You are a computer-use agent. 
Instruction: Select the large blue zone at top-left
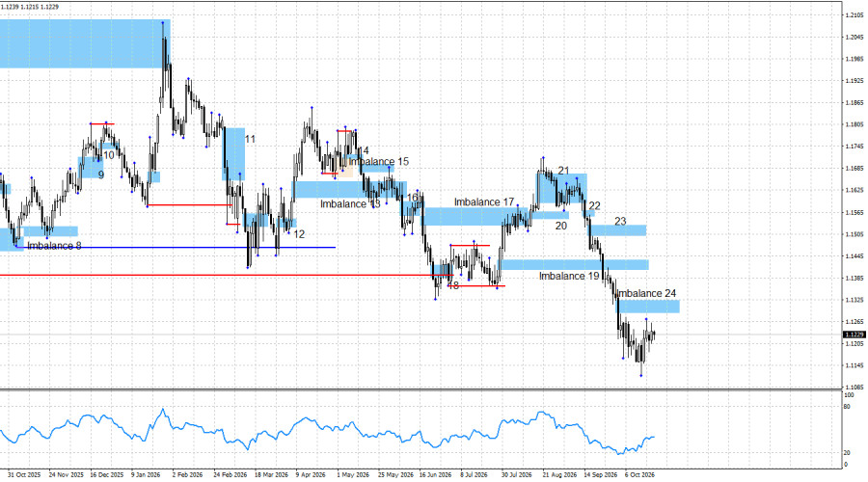85,43
